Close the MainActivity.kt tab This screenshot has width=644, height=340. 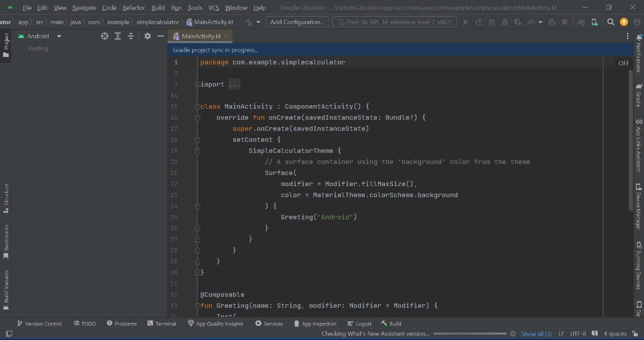[x=226, y=36]
